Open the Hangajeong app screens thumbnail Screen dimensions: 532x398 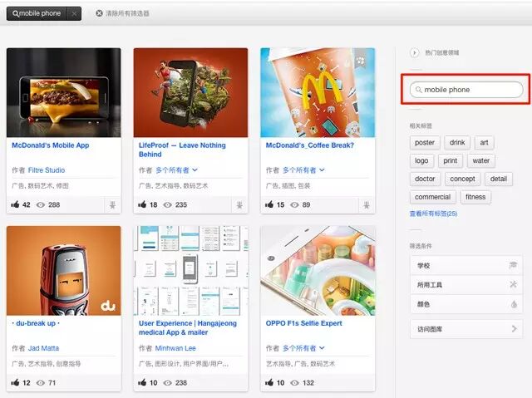pyautogui.click(x=190, y=271)
